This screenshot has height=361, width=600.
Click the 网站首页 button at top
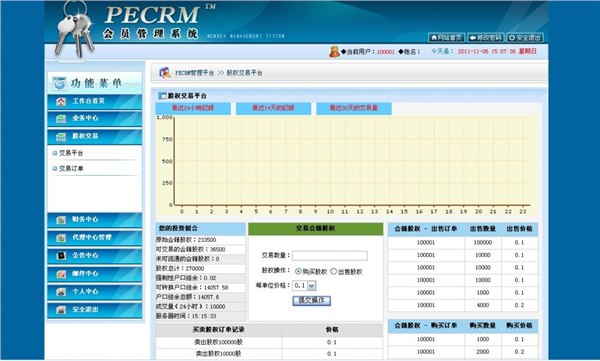pyautogui.click(x=447, y=38)
